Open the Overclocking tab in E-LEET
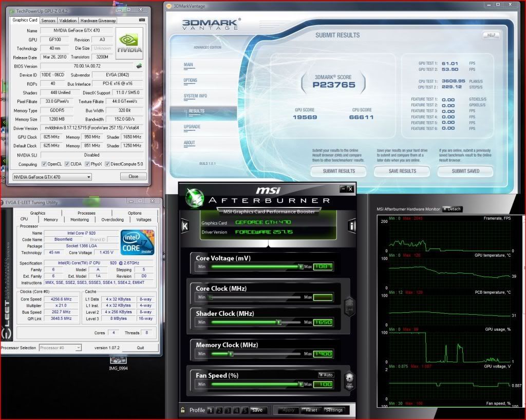 pos(112,220)
